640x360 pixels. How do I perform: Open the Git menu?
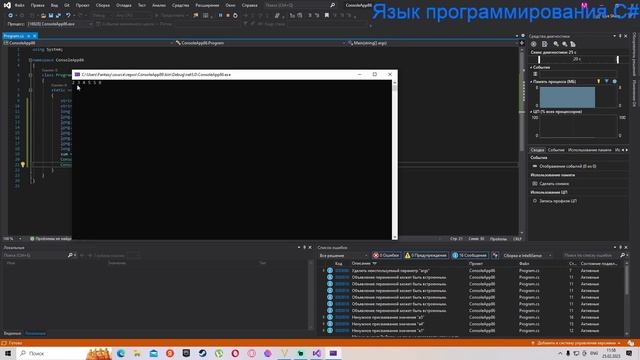tap(67, 5)
